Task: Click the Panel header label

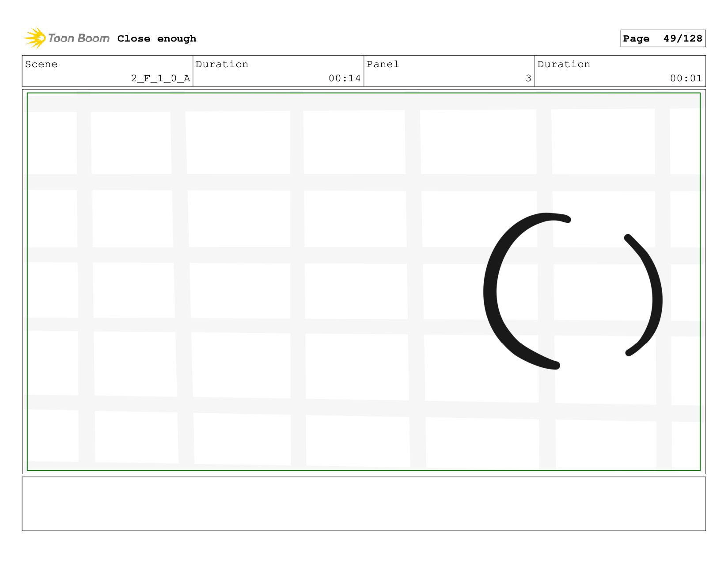Action: [x=383, y=65]
